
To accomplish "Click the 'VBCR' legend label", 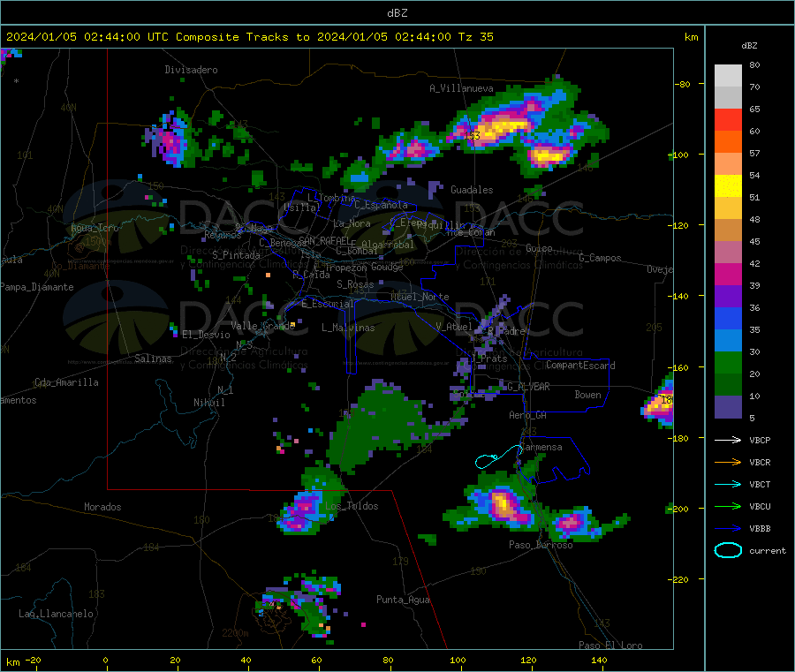I will (760, 462).
